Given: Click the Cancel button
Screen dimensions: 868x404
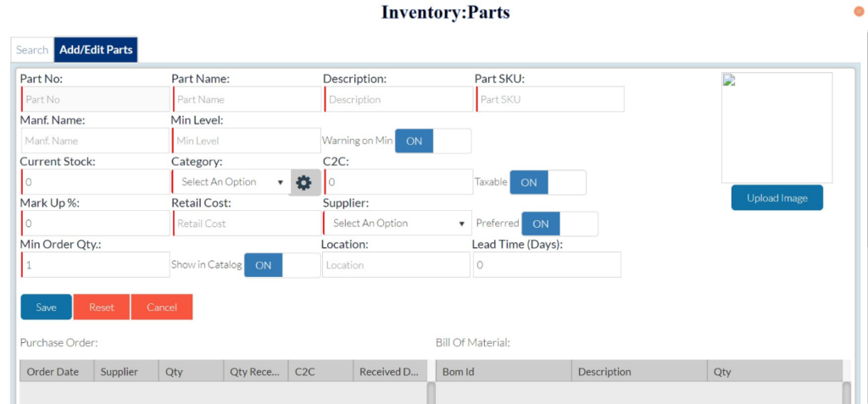Looking at the screenshot, I should (162, 307).
